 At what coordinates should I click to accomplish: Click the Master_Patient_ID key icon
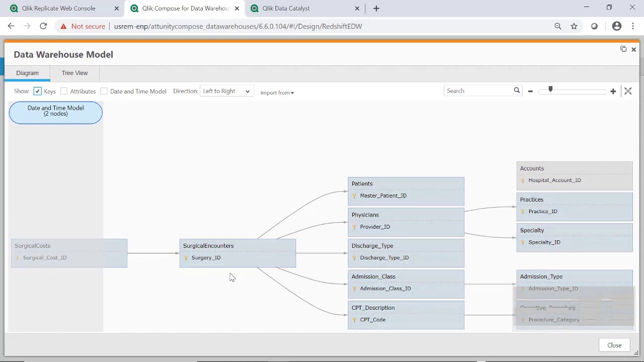point(354,196)
